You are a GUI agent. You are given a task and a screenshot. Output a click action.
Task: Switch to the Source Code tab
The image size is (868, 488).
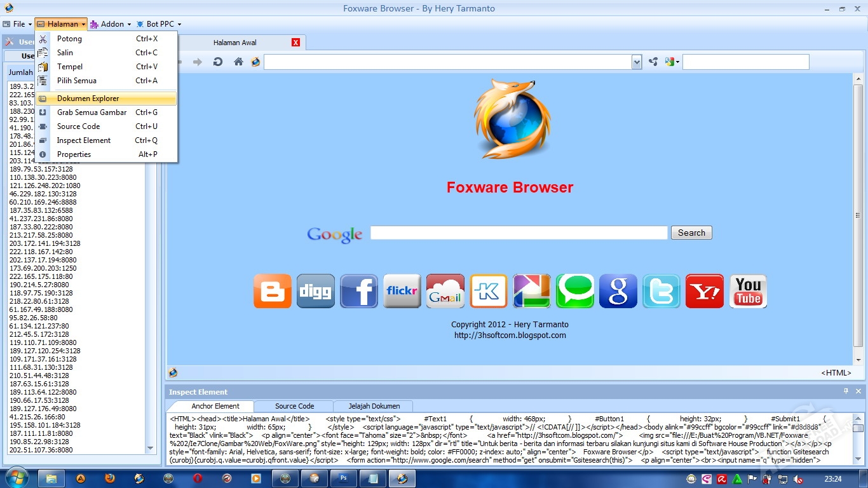(x=294, y=406)
